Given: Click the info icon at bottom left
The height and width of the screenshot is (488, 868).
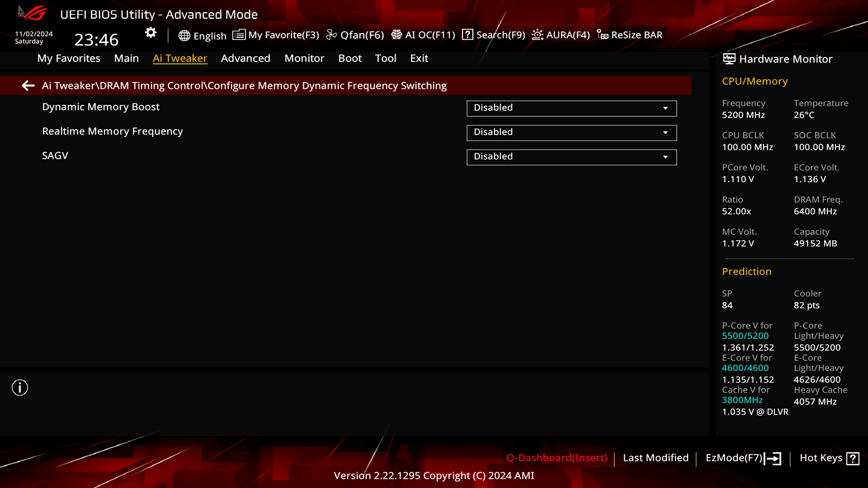Looking at the screenshot, I should coord(20,388).
